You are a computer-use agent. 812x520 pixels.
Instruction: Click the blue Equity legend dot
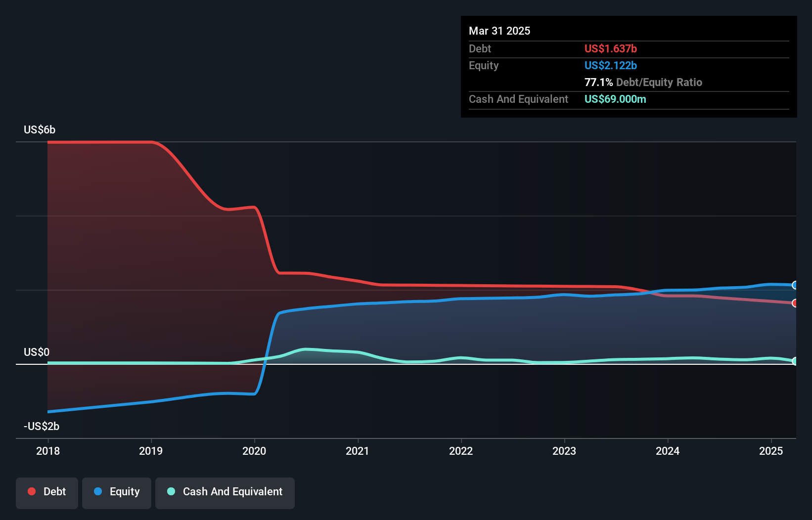coord(98,491)
